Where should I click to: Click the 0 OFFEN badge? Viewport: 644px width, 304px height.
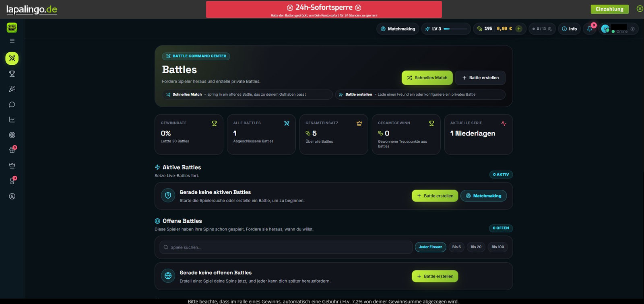[x=501, y=228]
